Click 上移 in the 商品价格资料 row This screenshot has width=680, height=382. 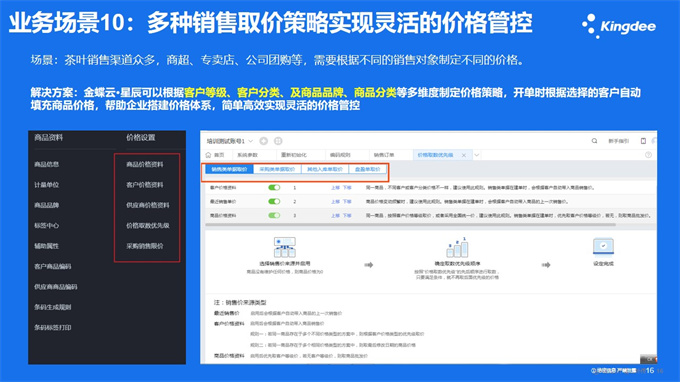(x=335, y=215)
